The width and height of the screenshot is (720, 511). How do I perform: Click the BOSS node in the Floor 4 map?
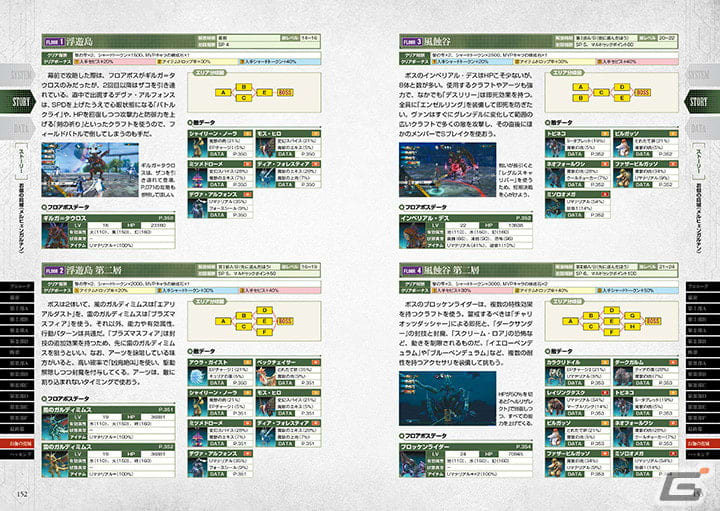pyautogui.click(x=653, y=321)
